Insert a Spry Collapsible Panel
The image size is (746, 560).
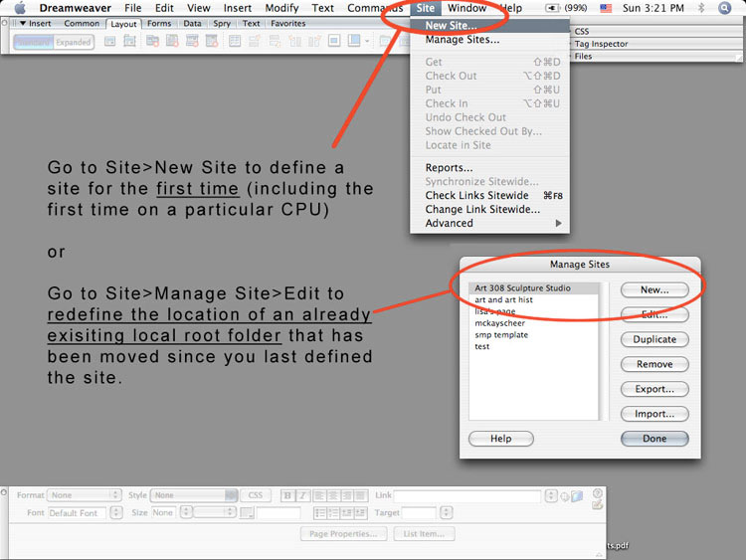pos(212,42)
